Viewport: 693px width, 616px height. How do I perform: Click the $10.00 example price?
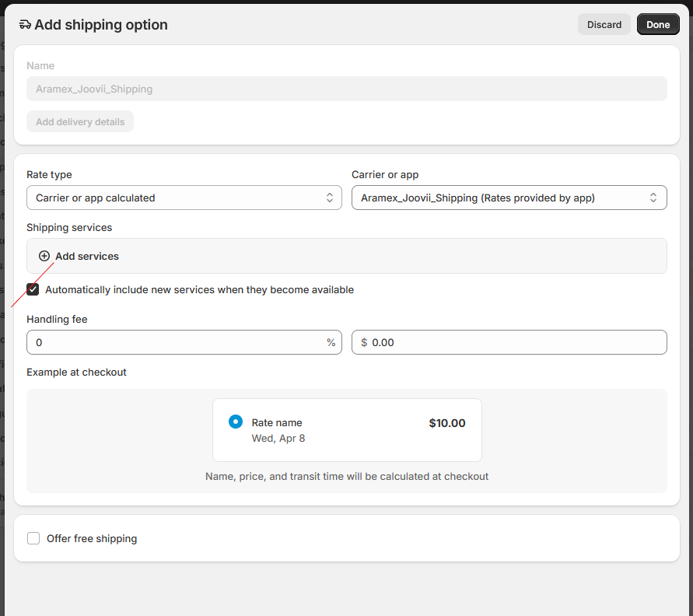(447, 423)
